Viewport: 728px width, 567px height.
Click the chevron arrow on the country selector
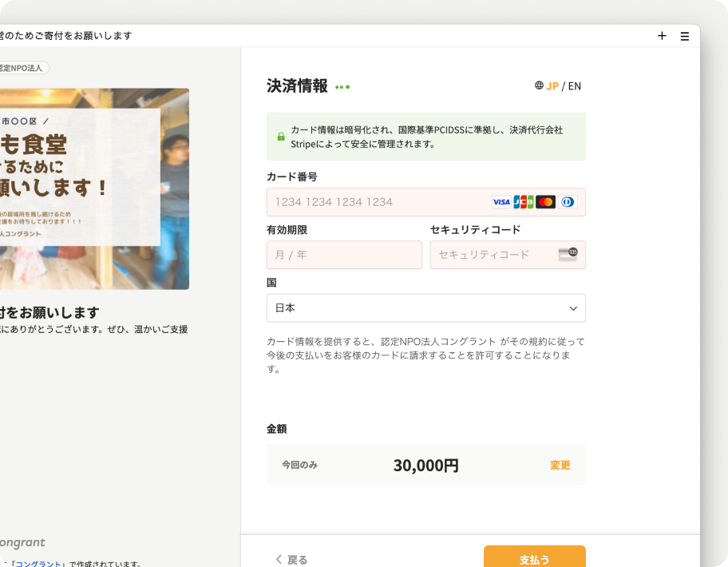tap(573, 308)
